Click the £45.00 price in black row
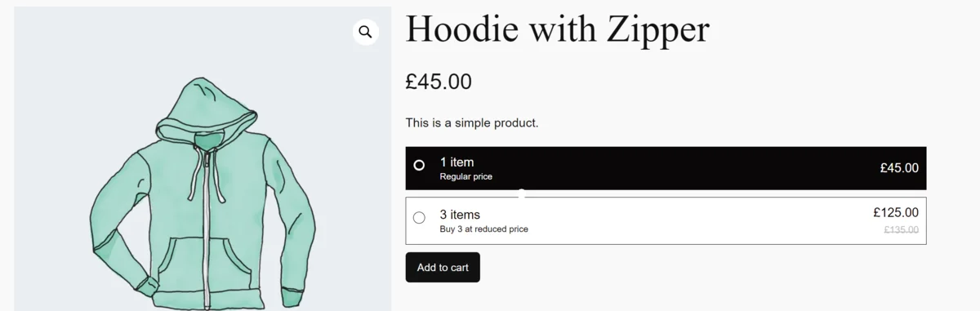Image resolution: width=980 pixels, height=311 pixels. [899, 168]
